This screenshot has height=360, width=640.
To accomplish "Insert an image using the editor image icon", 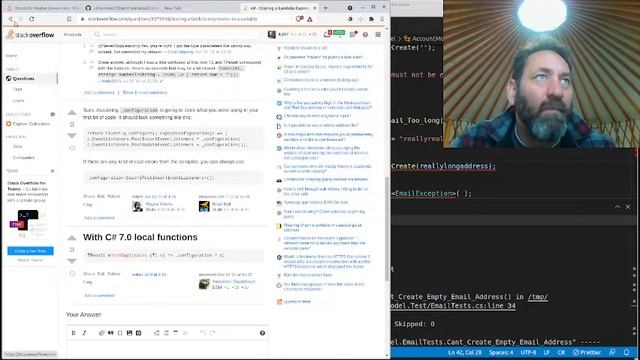I will (129, 333).
